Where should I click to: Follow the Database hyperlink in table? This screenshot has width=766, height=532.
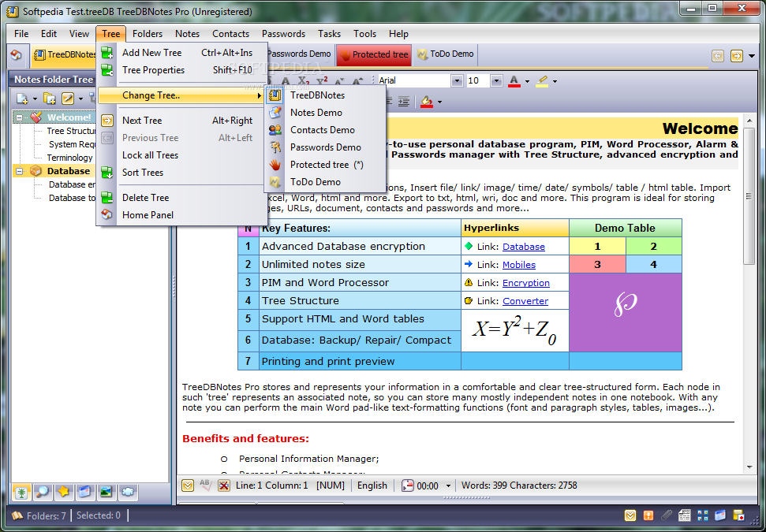click(524, 247)
